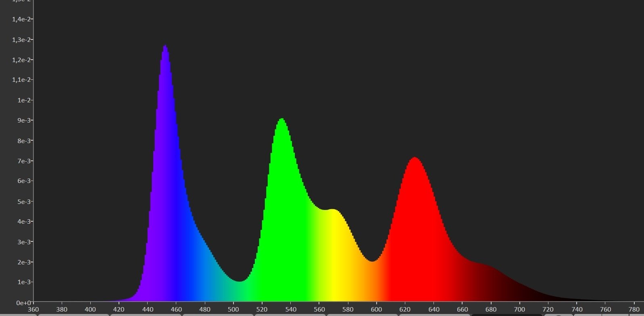This screenshot has height=316, width=644.
Task: Click the top of the red peak
Action: coord(414,158)
